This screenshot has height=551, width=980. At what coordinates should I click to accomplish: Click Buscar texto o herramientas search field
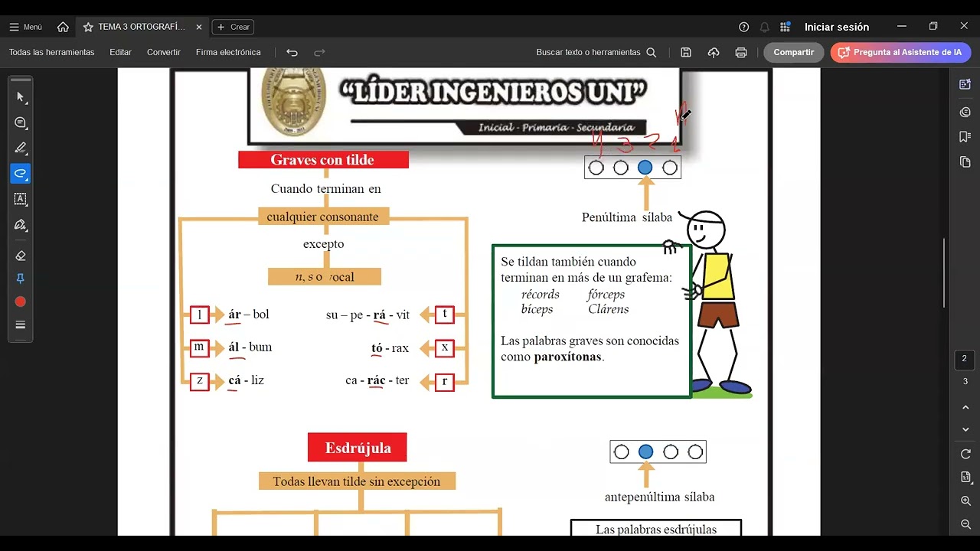pyautogui.click(x=596, y=52)
